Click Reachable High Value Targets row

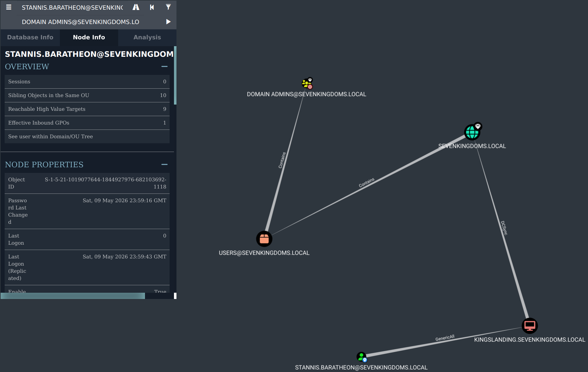point(87,109)
